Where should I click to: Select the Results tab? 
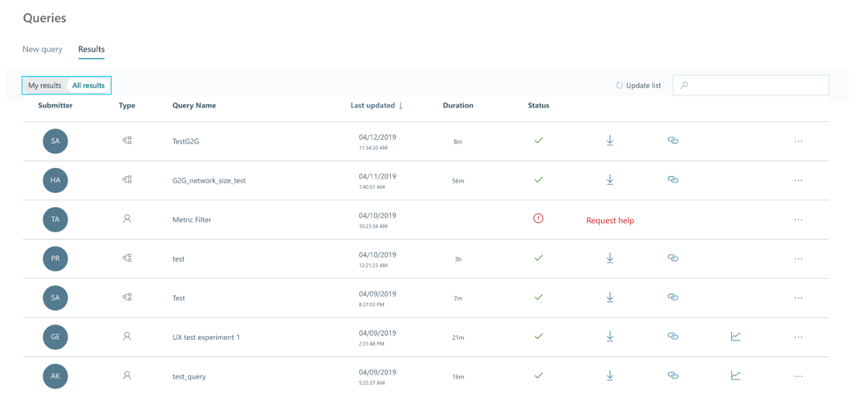point(91,49)
